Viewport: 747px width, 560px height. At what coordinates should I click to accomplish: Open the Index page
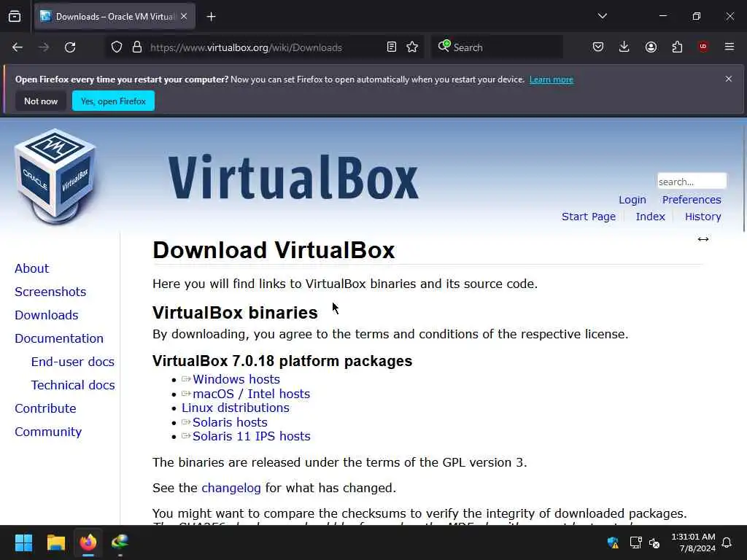pos(650,217)
